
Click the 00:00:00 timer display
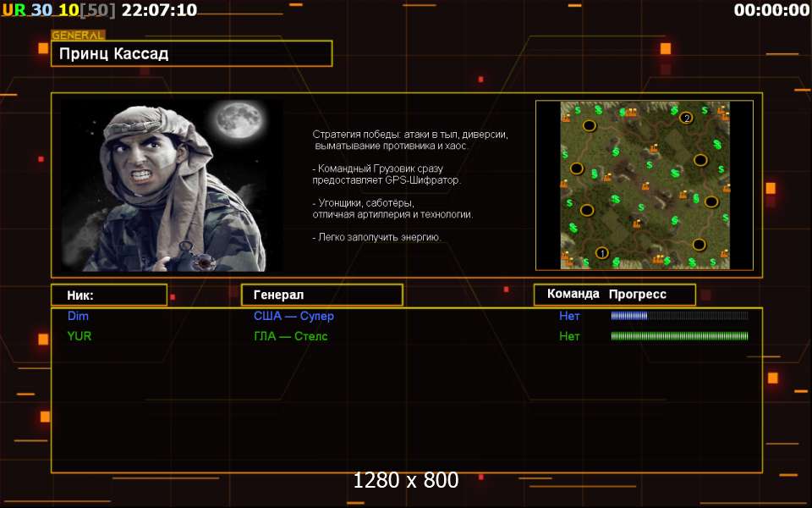771,10
